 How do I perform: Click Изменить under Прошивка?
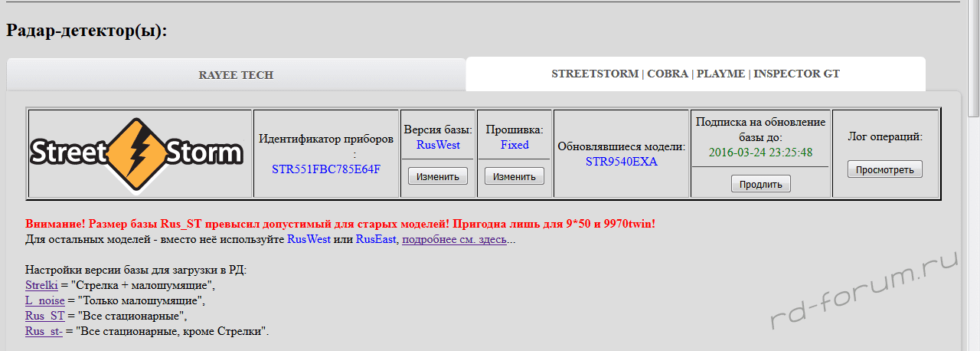coord(514,176)
